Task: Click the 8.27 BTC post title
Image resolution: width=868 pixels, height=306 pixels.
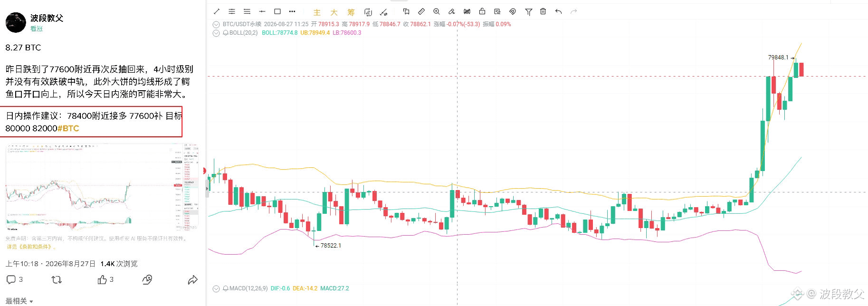Action: pyautogui.click(x=23, y=48)
